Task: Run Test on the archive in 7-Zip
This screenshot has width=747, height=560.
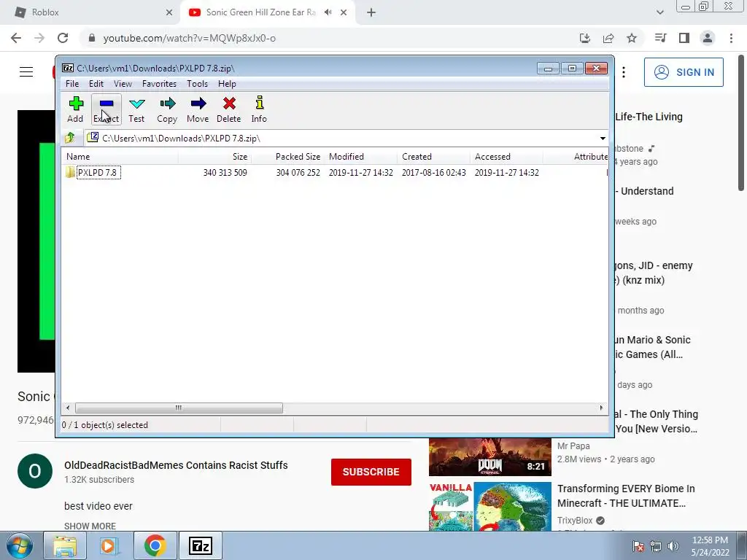Action: (x=136, y=110)
